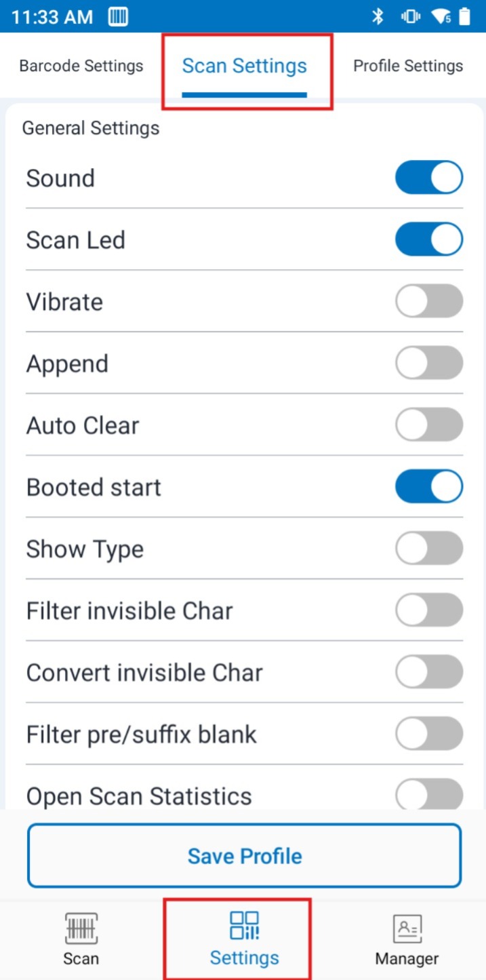This screenshot has width=486, height=980.
Task: Disable the Booted start toggle
Action: (x=429, y=487)
